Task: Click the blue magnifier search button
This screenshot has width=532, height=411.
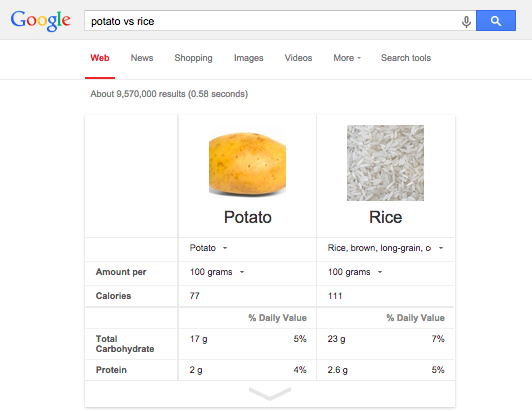Action: point(496,21)
